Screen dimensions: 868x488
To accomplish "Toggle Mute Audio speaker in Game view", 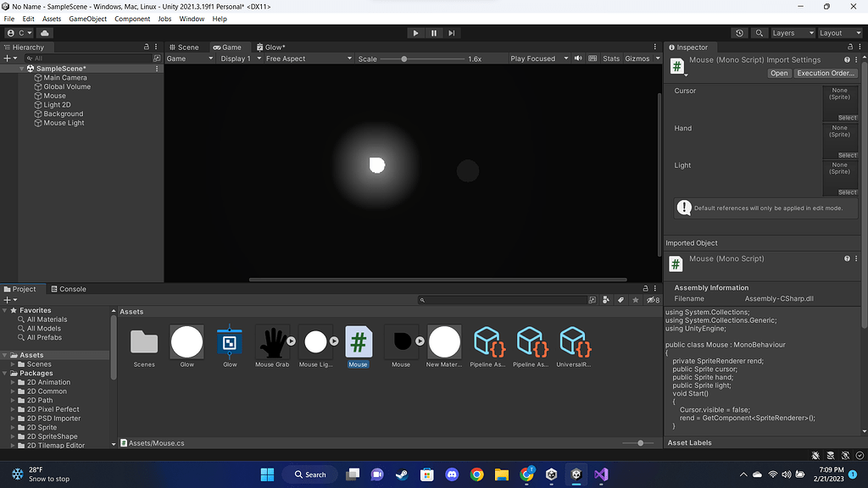I will pyautogui.click(x=578, y=58).
